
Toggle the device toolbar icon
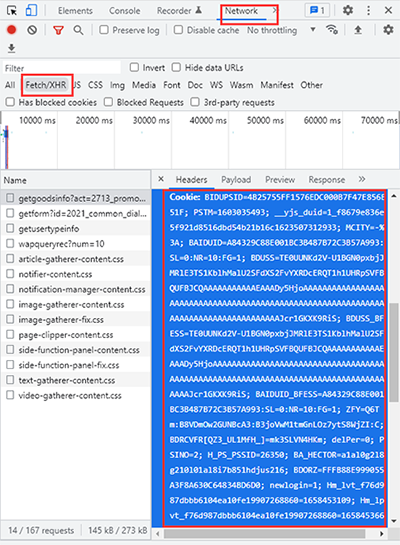pyautogui.click(x=31, y=11)
